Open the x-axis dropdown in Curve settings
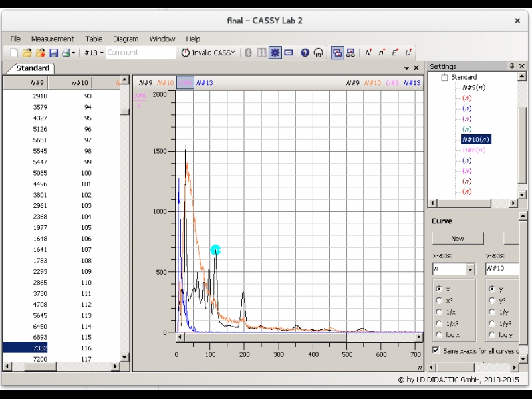532x399 pixels. (471, 269)
